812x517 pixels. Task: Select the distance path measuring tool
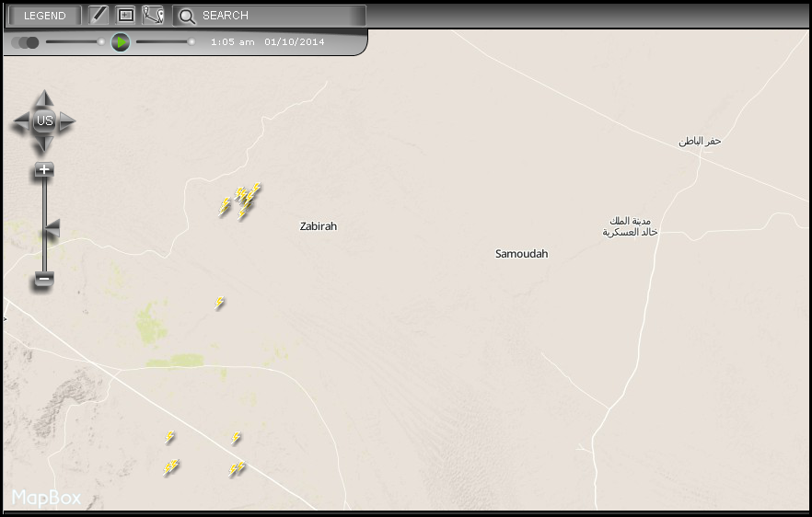[153, 16]
